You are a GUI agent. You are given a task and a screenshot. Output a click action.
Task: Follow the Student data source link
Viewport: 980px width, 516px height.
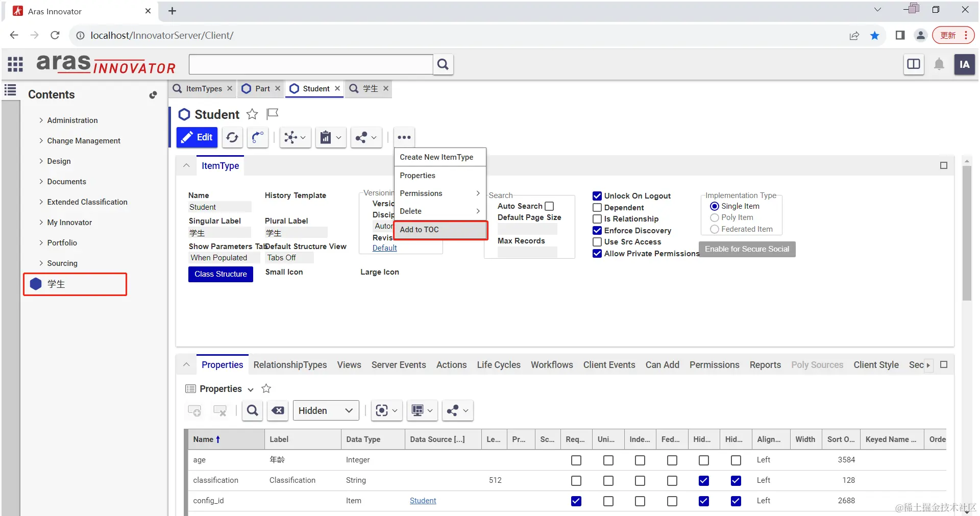pos(423,501)
